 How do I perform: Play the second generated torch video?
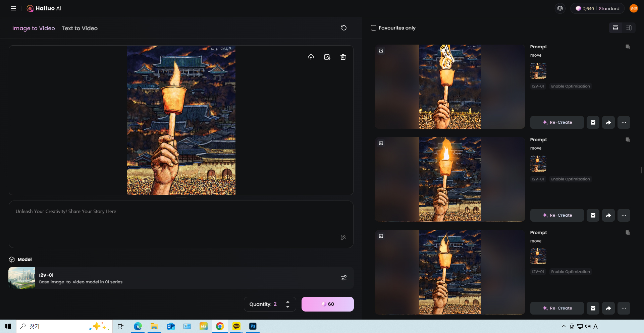click(450, 179)
